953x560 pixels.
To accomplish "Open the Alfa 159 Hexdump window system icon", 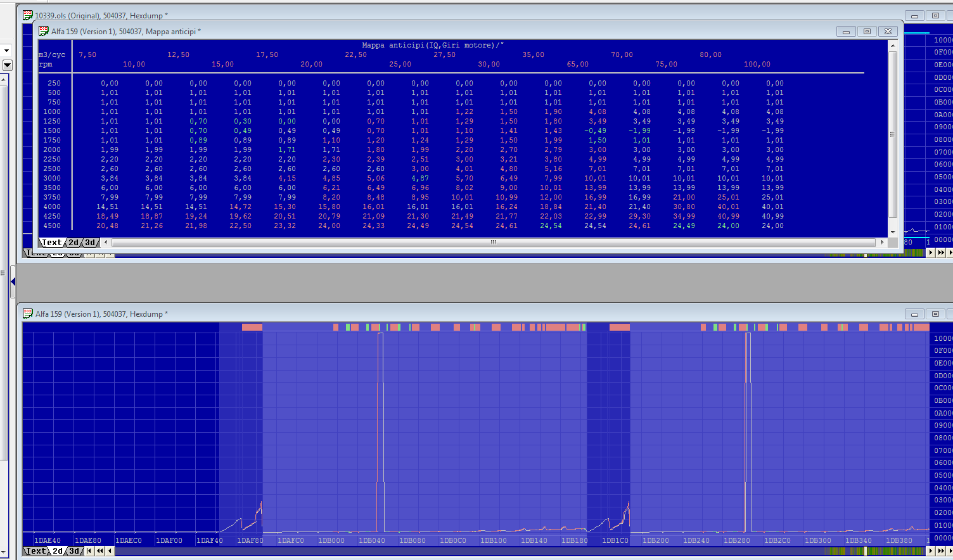I will tap(28, 314).
